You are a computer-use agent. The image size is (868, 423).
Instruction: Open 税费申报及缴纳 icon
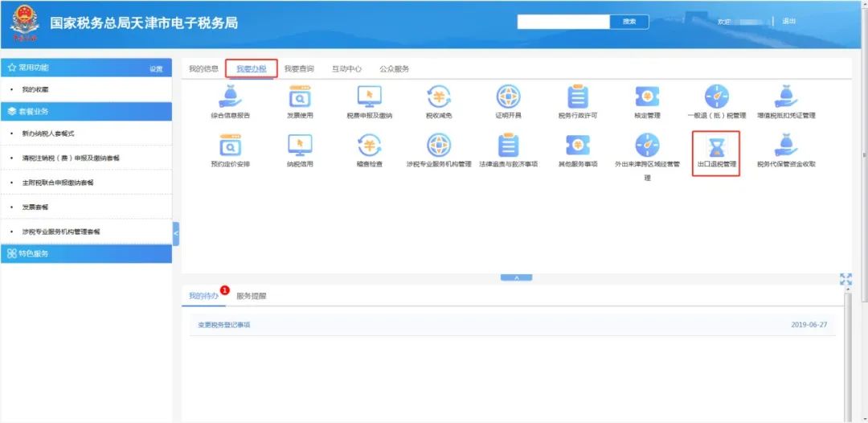pyautogui.click(x=369, y=98)
